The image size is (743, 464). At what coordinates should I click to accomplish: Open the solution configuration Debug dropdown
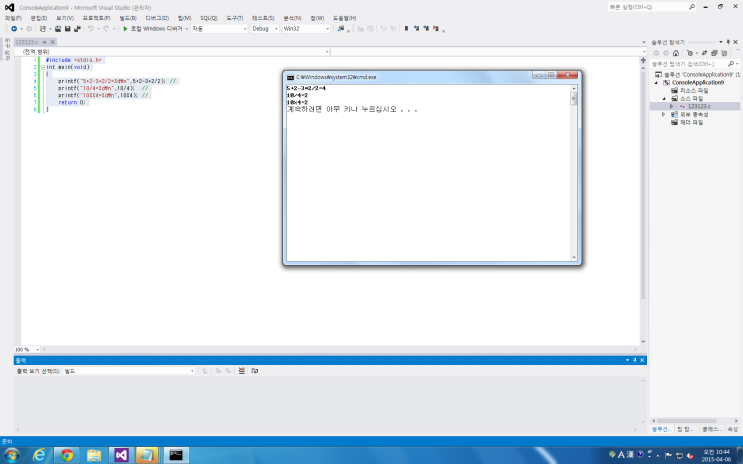click(x=265, y=29)
